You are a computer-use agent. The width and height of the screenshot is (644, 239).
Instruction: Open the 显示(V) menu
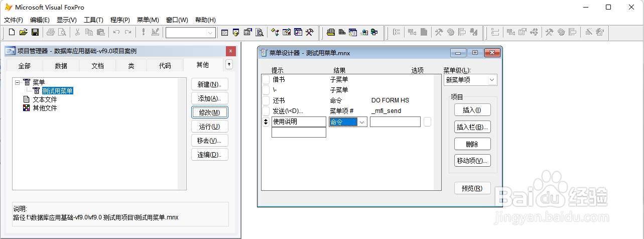click(x=67, y=20)
